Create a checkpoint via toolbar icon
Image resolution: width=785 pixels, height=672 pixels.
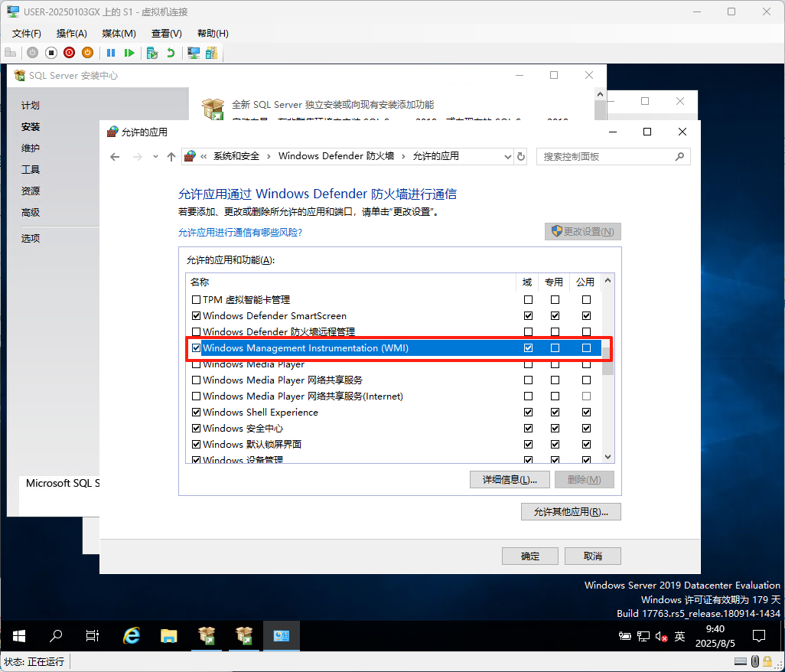pyautogui.click(x=152, y=53)
